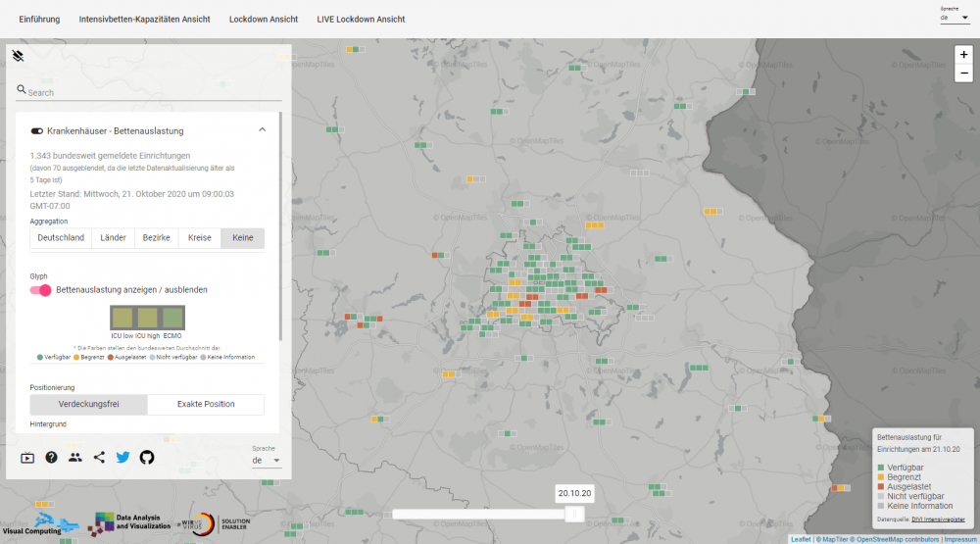Click the layers-off icon in the panel
980x544 pixels.
tap(19, 56)
